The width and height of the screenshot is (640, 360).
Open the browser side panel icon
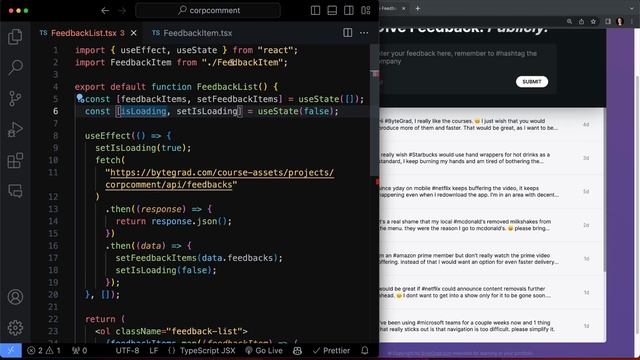coord(608,22)
